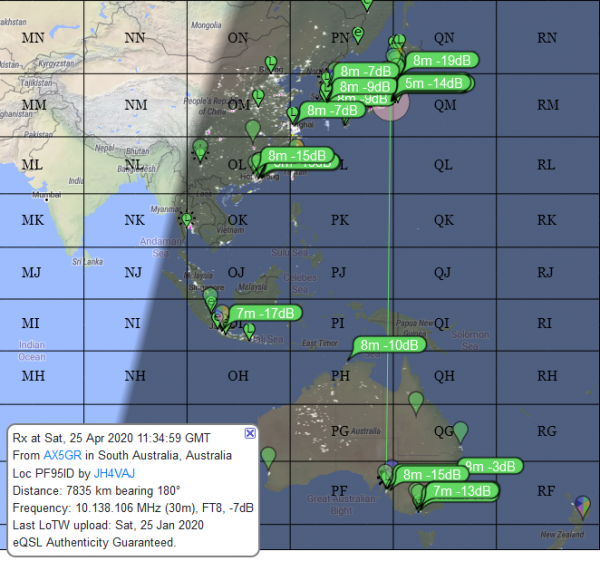Click the RF grid square label
Image resolution: width=600 pixels, height=561 pixels.
pos(546,490)
